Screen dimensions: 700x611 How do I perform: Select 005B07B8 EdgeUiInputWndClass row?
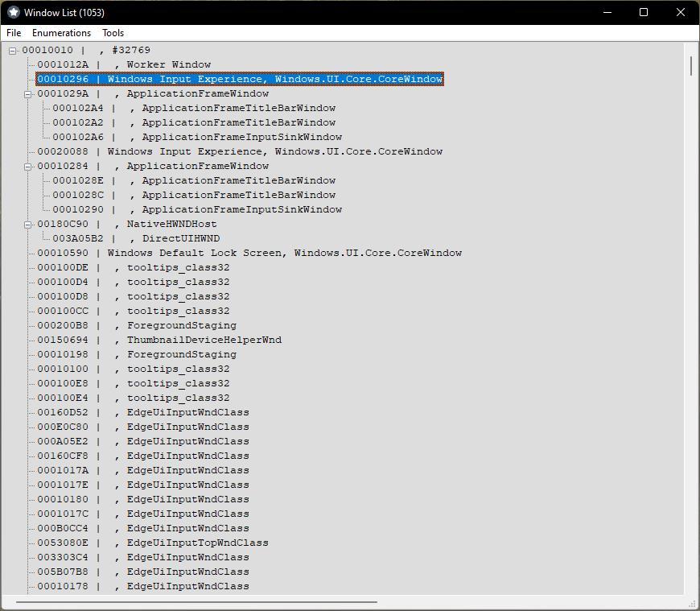coord(143,572)
